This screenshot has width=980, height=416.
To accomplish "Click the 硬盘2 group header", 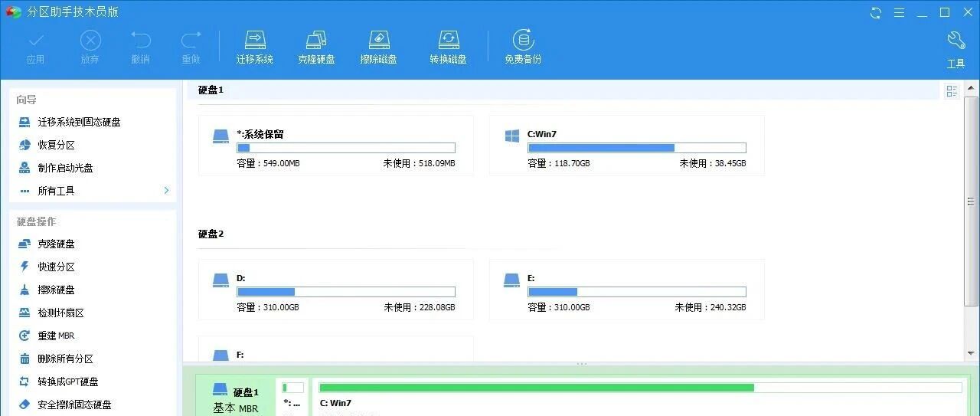I will 211,234.
